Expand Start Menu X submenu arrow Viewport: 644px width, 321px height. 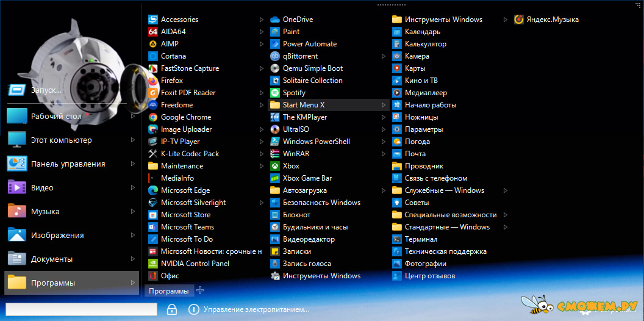[383, 105]
